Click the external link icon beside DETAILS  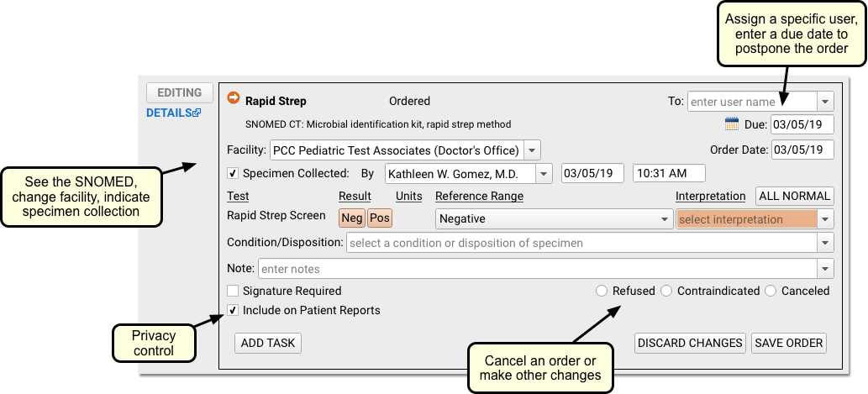point(197,113)
